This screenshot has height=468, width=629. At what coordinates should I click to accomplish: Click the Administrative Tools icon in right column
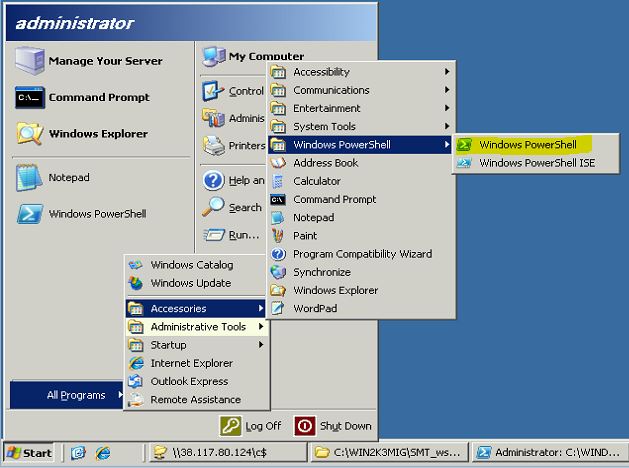point(213,118)
